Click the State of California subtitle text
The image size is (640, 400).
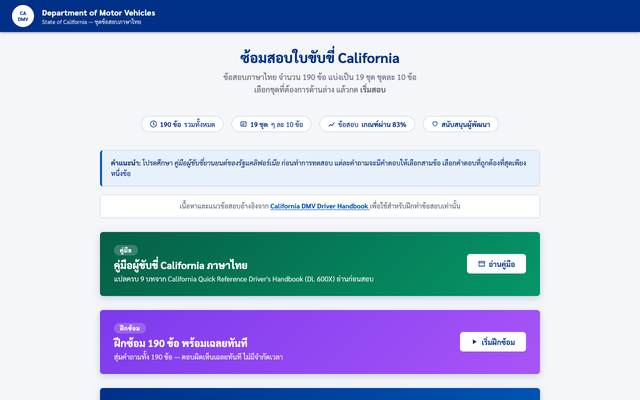[x=91, y=22]
